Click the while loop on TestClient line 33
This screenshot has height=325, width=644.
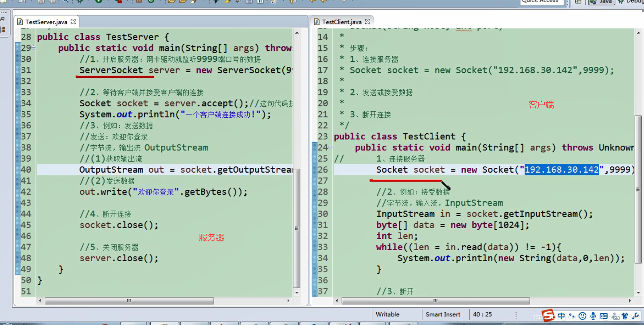[x=469, y=247]
